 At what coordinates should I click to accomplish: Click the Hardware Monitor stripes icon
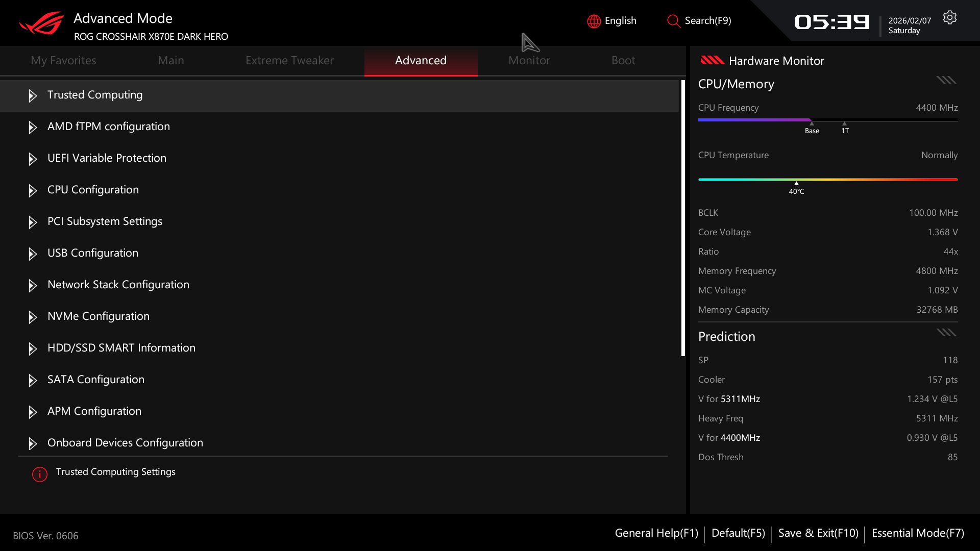point(712,60)
